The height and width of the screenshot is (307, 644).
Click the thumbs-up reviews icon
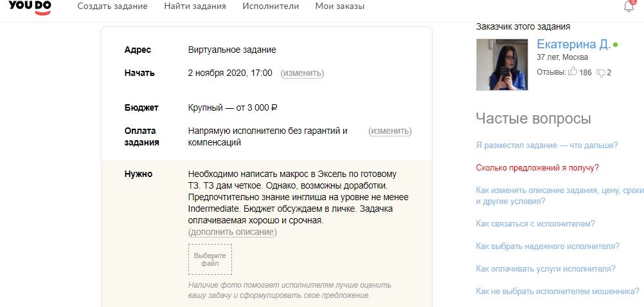click(x=573, y=73)
